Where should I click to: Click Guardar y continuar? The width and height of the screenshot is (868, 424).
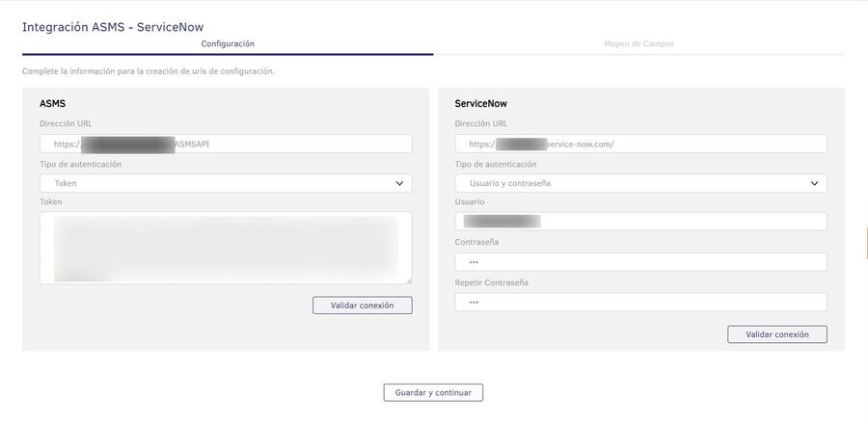[433, 392]
